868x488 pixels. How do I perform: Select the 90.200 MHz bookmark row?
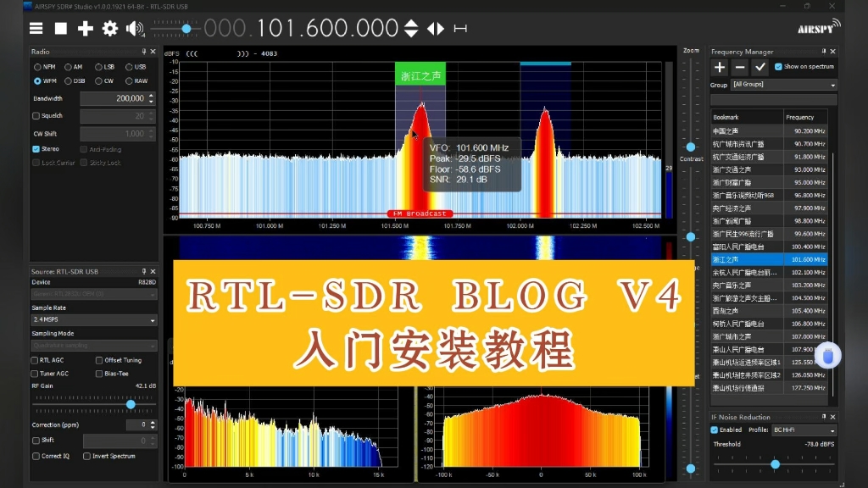pos(770,131)
